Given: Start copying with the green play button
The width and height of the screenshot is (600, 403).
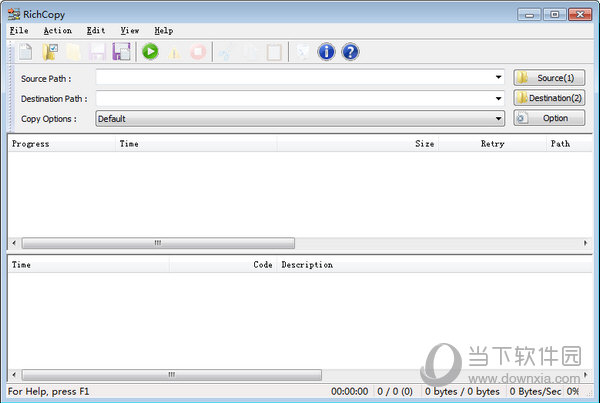Looking at the screenshot, I should [150, 51].
